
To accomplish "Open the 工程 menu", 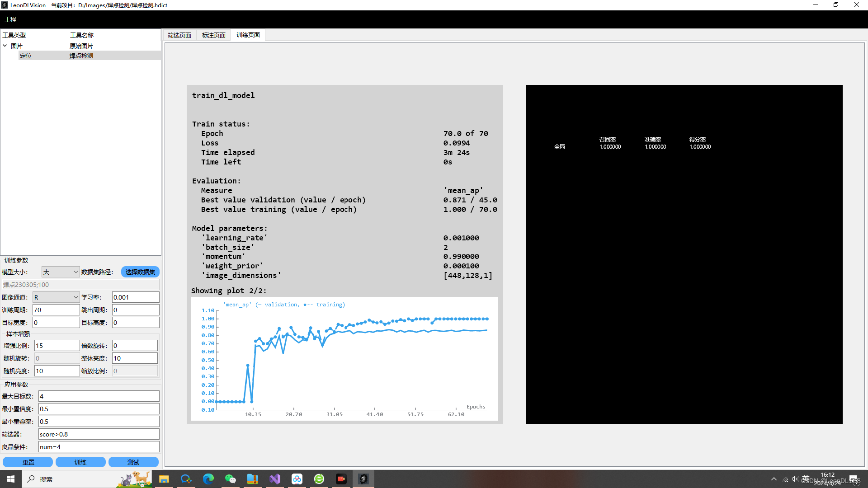I will tap(10, 19).
